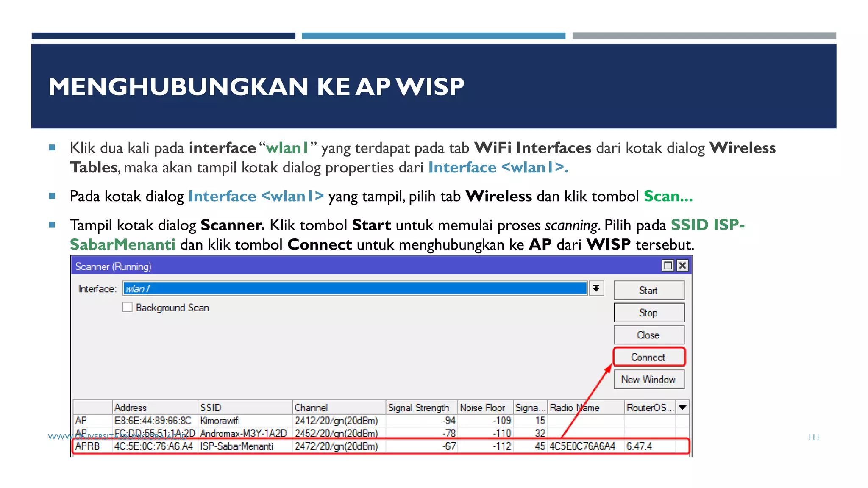Select the wlan1 interface field

point(355,288)
